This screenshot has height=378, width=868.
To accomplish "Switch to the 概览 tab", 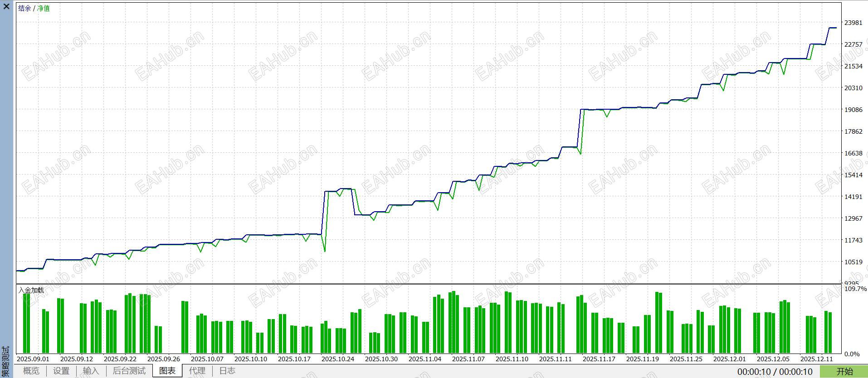I will (x=31, y=371).
